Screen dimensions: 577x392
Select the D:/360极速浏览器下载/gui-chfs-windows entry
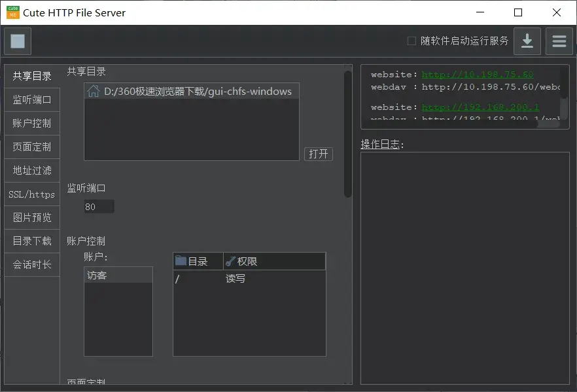191,91
